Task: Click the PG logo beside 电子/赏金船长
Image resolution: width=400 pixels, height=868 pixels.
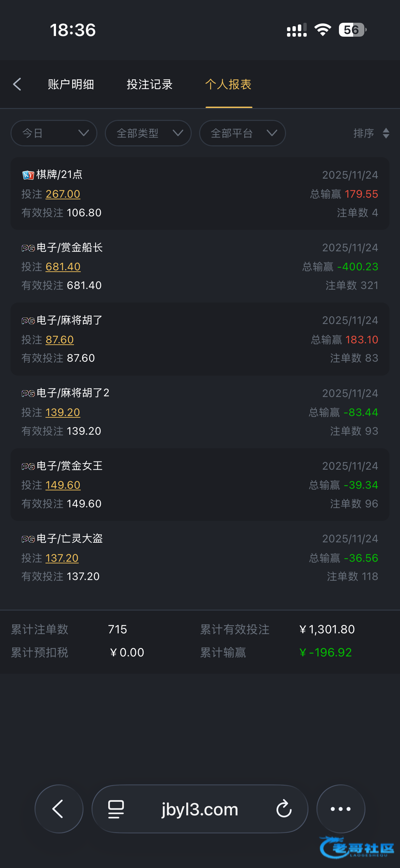Action: tap(28, 248)
